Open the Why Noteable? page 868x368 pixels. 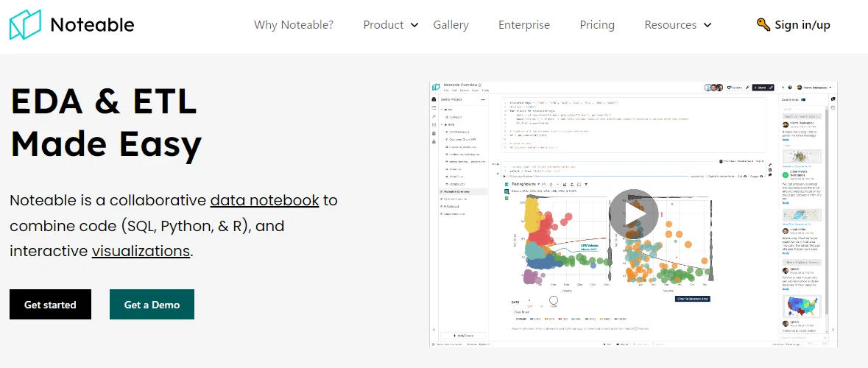click(x=294, y=25)
